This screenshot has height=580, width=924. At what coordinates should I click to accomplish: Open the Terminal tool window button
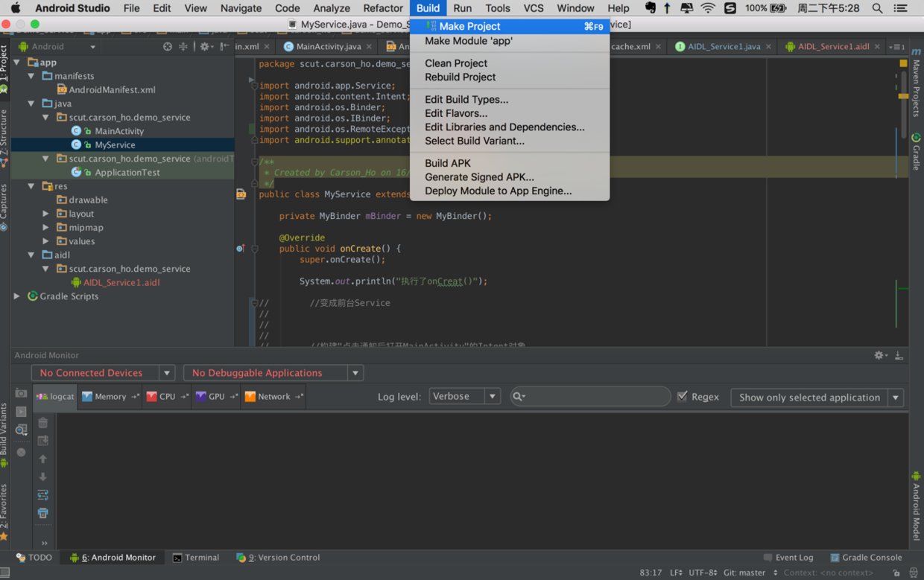click(196, 557)
